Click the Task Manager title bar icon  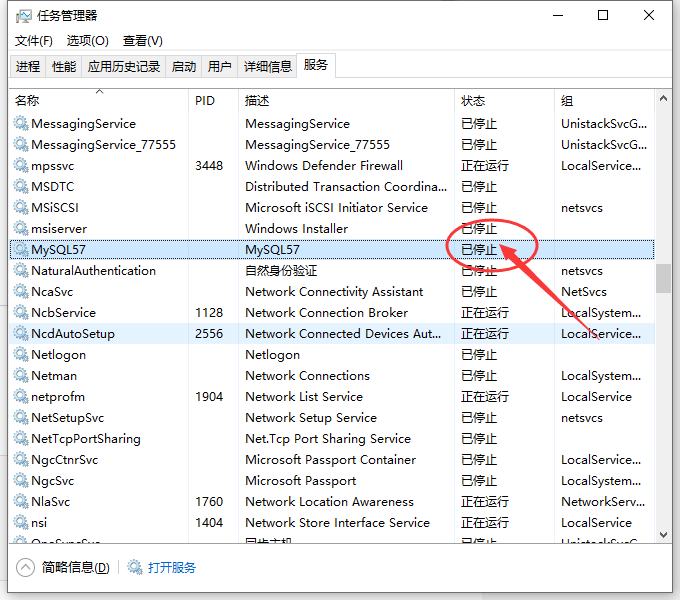click(x=23, y=16)
